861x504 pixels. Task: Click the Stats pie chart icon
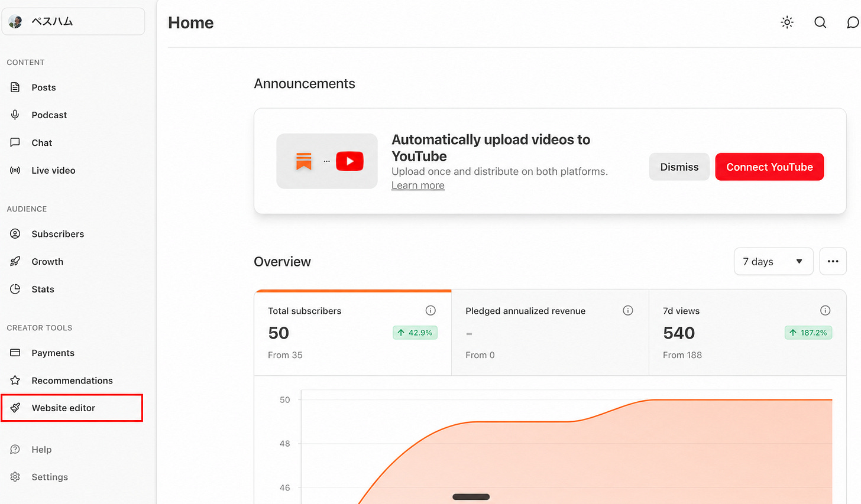coord(15,289)
